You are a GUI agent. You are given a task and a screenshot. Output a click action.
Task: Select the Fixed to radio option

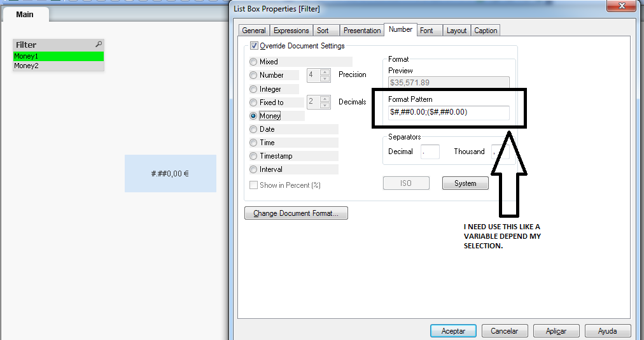pyautogui.click(x=253, y=103)
